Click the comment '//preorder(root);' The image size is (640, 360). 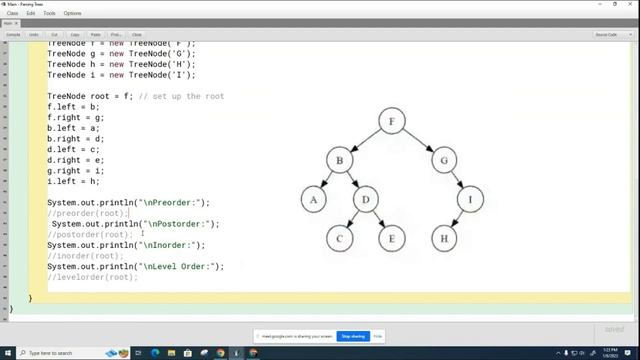[88, 213]
